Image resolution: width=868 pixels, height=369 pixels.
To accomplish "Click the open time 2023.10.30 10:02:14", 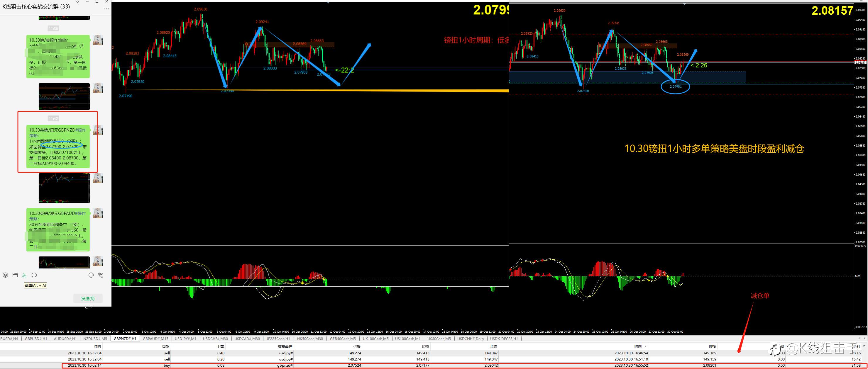I will (x=84, y=365).
